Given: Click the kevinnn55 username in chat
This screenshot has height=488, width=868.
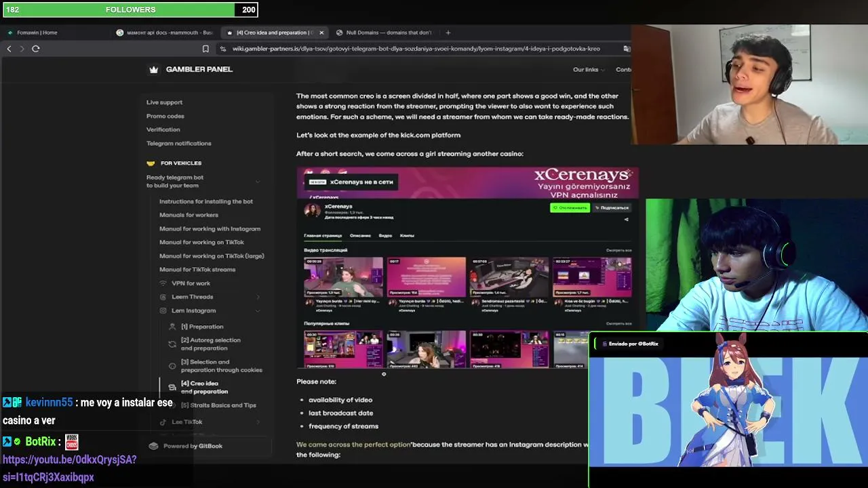Looking at the screenshot, I should pyautogui.click(x=49, y=403).
